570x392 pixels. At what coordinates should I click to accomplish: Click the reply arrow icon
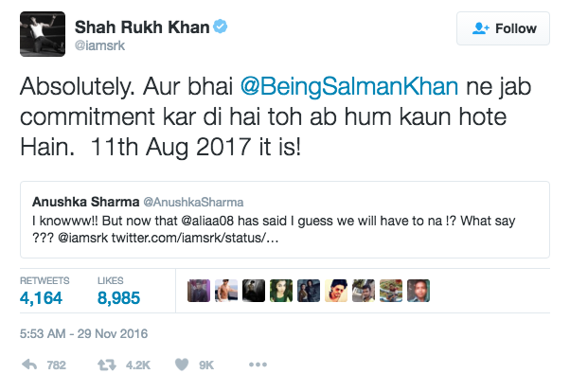point(29,365)
